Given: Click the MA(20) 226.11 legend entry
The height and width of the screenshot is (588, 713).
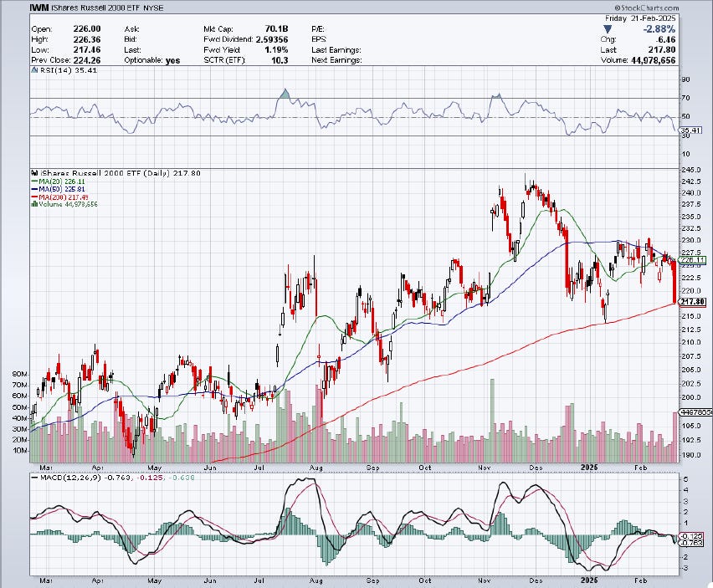Looking at the screenshot, I should pyautogui.click(x=59, y=182).
